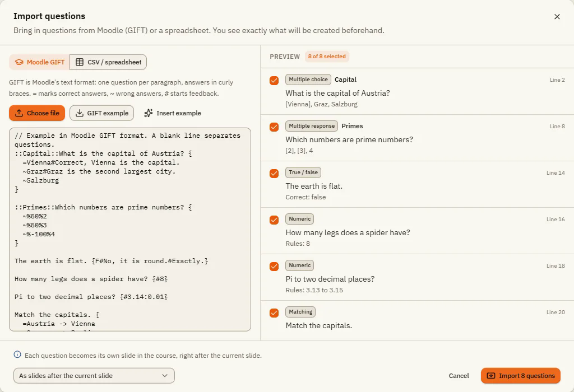Click the Multiple response tag on Primes
The image size is (574, 392).
coord(312,126)
